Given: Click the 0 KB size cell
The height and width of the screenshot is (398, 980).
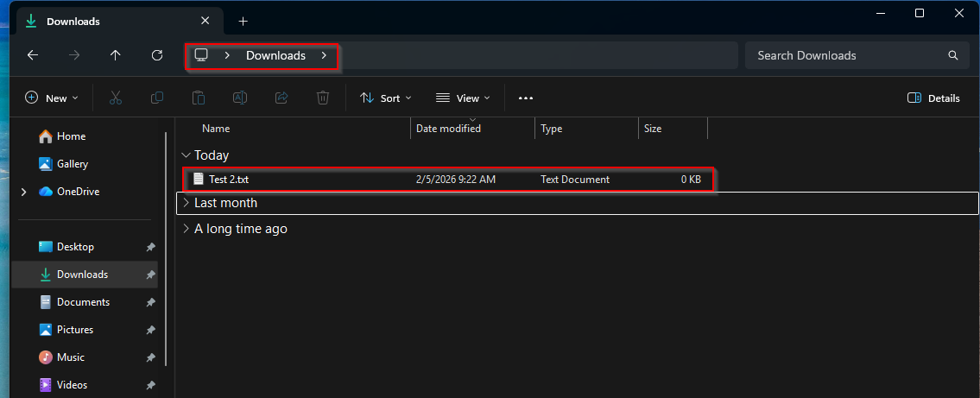Looking at the screenshot, I should point(692,180).
